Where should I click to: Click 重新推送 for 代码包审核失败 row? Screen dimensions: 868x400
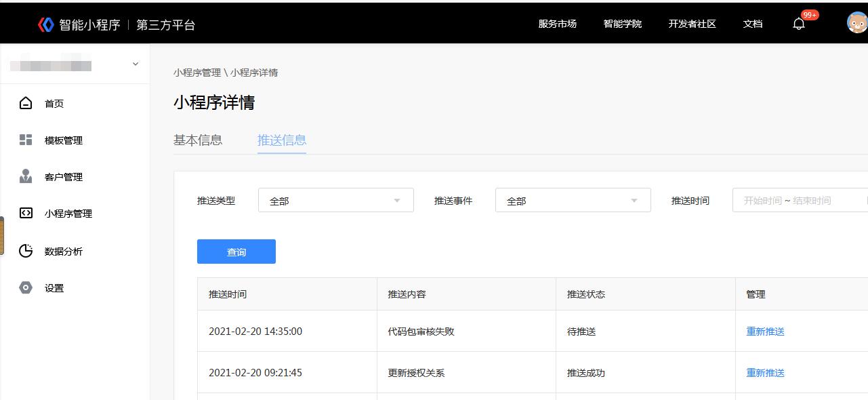tap(766, 332)
